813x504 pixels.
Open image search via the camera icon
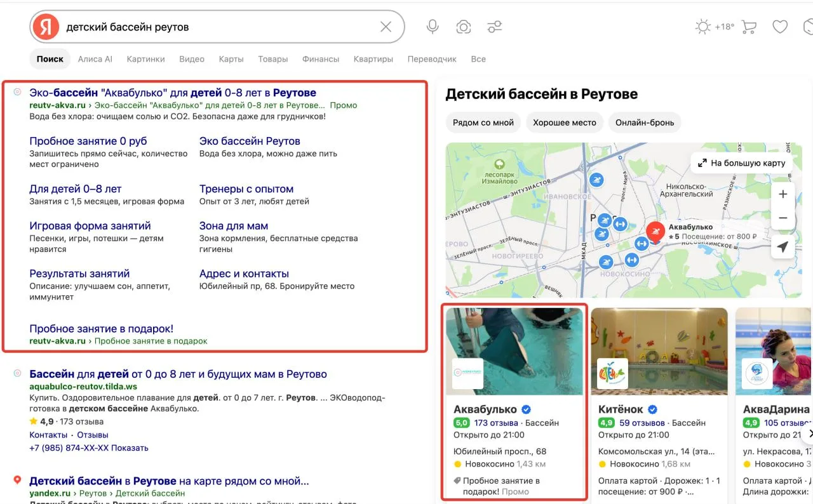click(464, 27)
